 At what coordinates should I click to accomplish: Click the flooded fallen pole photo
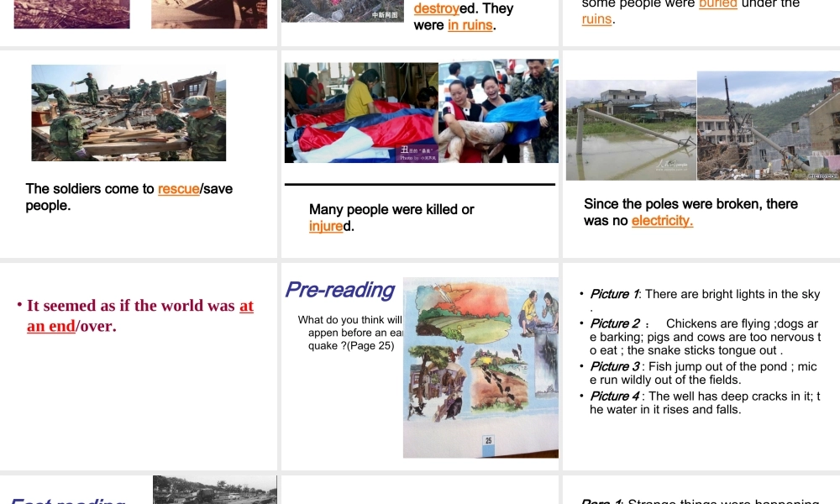[631, 130]
